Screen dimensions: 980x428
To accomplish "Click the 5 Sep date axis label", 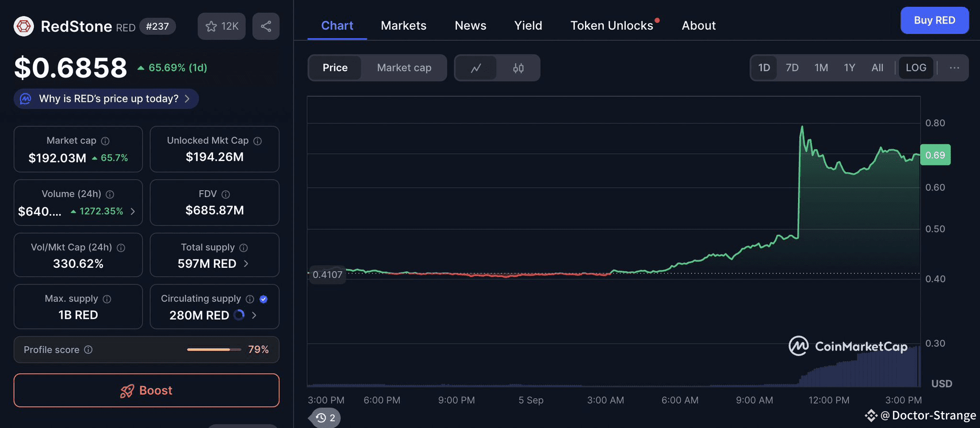I will (x=531, y=400).
